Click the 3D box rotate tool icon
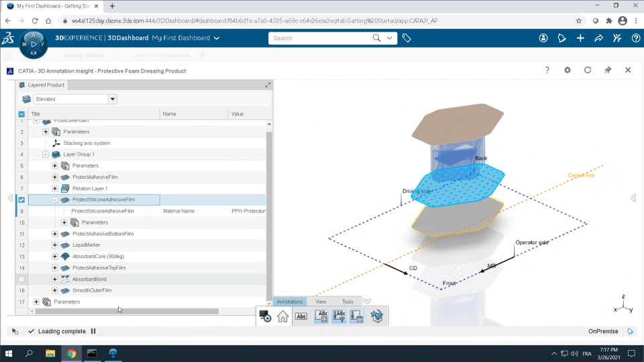This screenshot has height=362, width=644. 376,316
